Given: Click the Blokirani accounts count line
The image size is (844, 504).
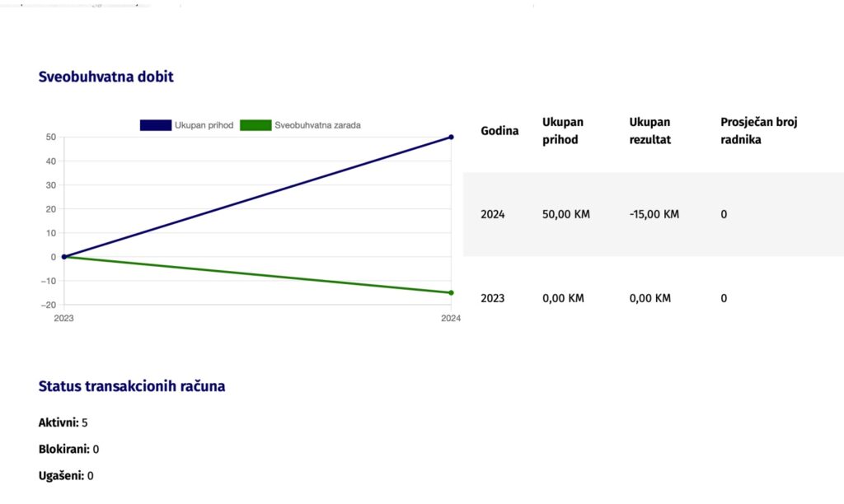Looking at the screenshot, I should click(68, 450).
